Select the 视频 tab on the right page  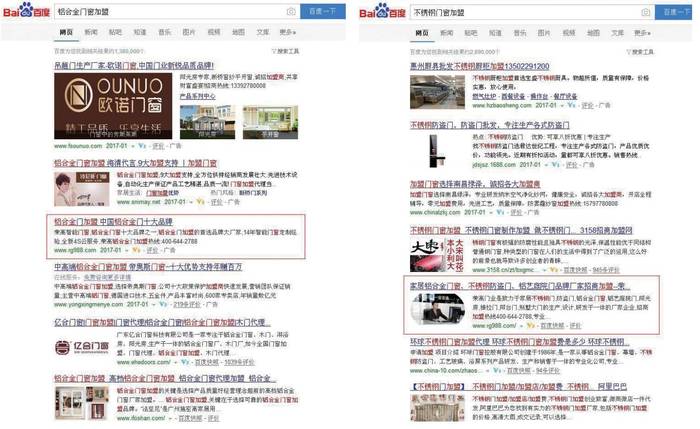pyautogui.click(x=569, y=33)
